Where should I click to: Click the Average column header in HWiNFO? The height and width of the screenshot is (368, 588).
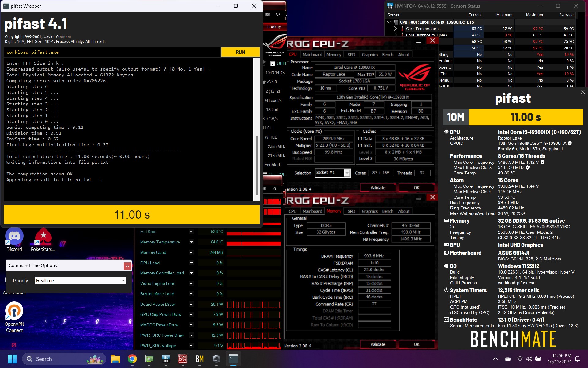561,15
